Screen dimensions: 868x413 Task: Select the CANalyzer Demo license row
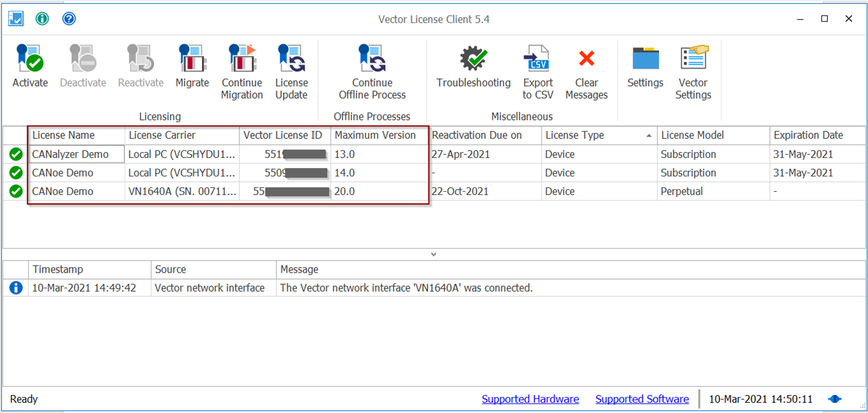tap(70, 154)
